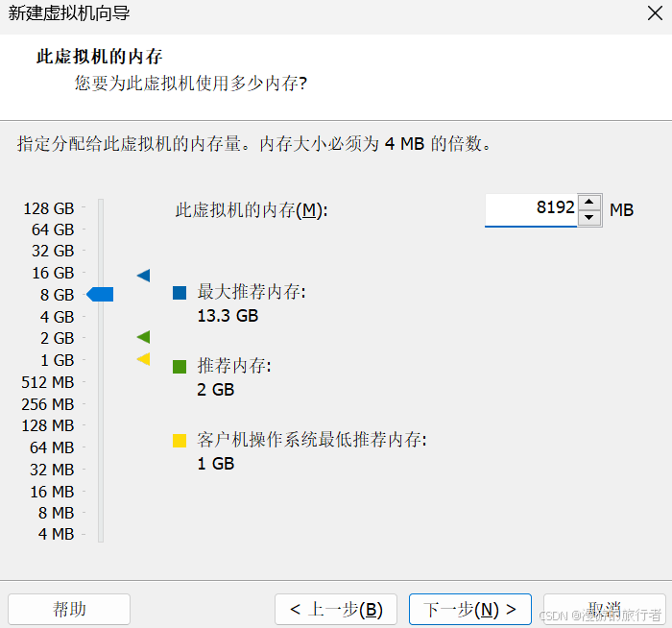Screen dimensions: 672x628
Task: Click the blue memory slider handle at 8 GB
Action: click(x=100, y=295)
